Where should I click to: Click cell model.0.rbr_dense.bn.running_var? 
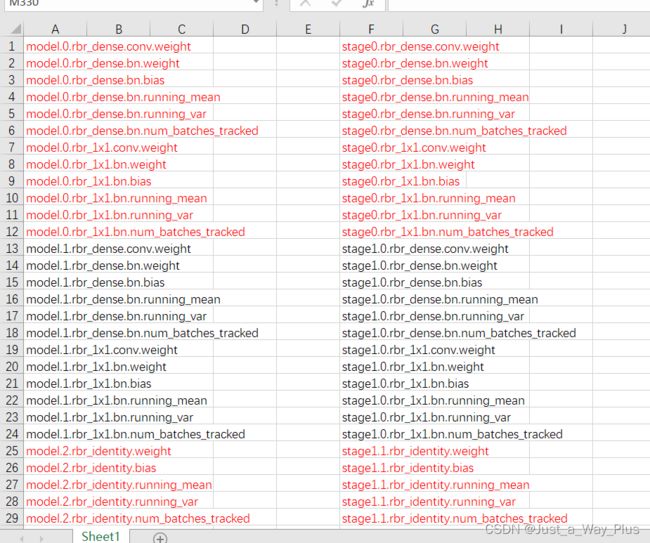(x=116, y=114)
